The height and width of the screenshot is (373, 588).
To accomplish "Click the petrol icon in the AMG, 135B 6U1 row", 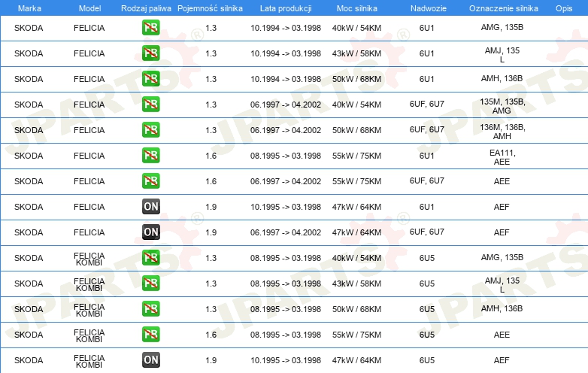I will click(x=150, y=28).
